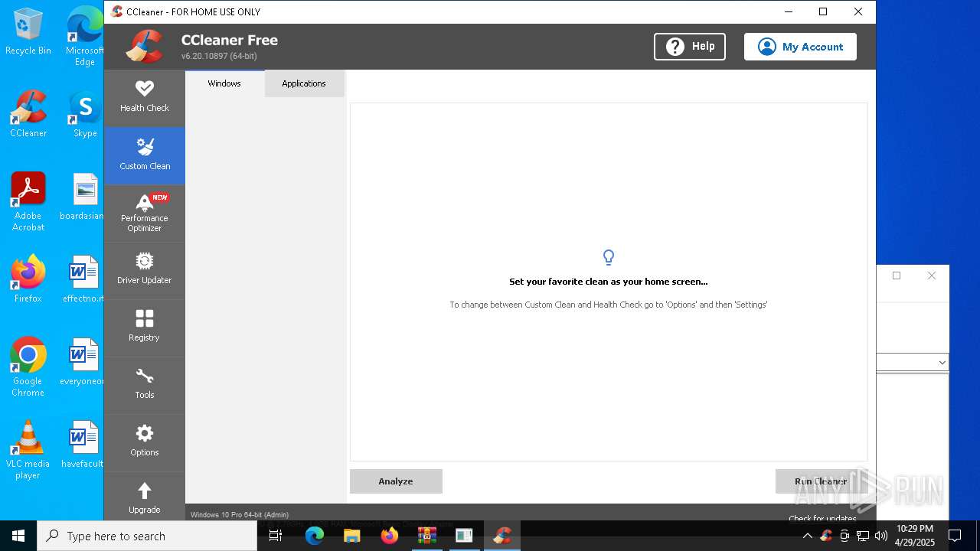Click Analyze button

396,481
